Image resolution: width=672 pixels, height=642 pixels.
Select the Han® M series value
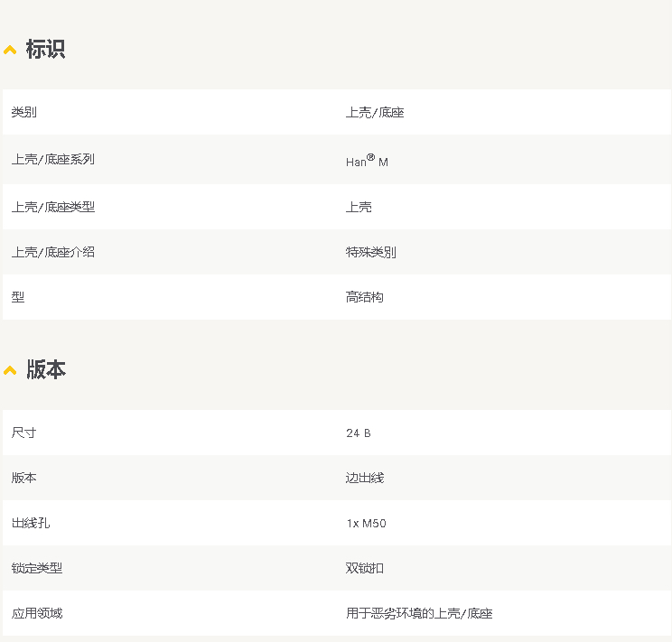pos(367,161)
